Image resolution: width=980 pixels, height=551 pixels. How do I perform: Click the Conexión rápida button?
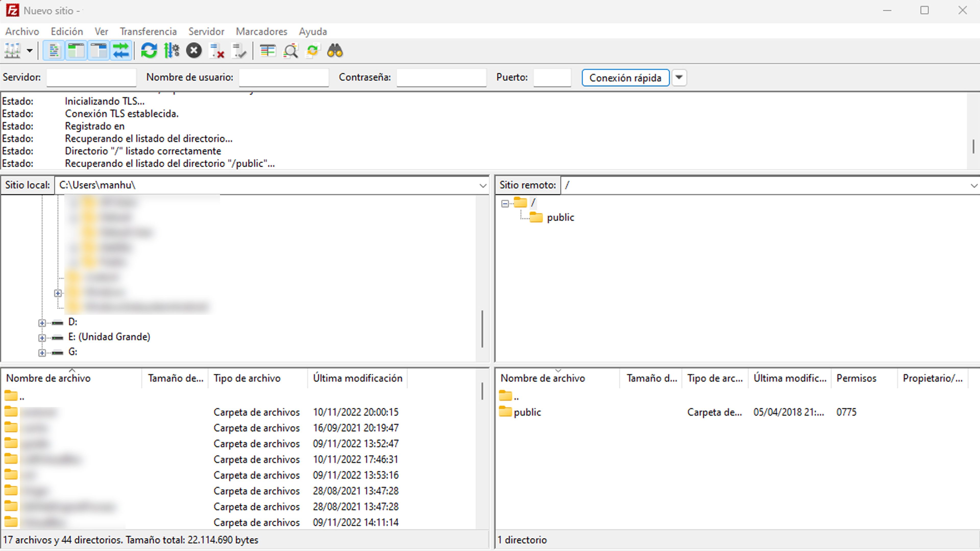[625, 78]
